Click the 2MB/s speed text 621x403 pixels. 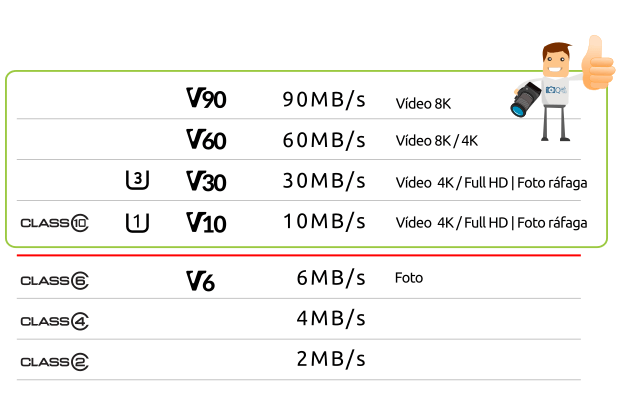coord(332,359)
